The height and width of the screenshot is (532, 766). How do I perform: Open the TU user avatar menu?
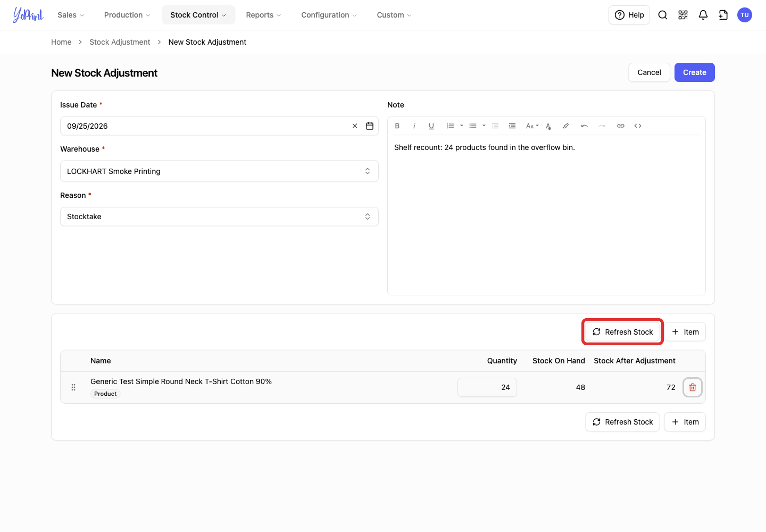pyautogui.click(x=745, y=15)
